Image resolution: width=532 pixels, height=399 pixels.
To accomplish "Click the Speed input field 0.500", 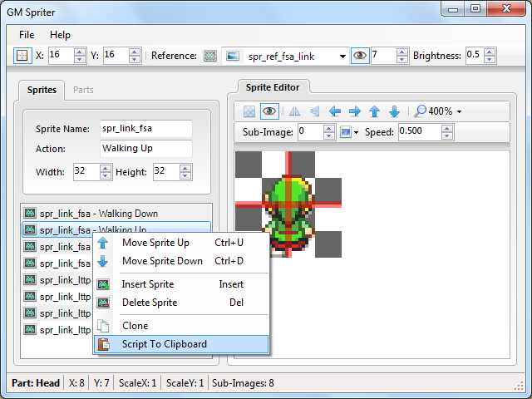I will pos(420,132).
